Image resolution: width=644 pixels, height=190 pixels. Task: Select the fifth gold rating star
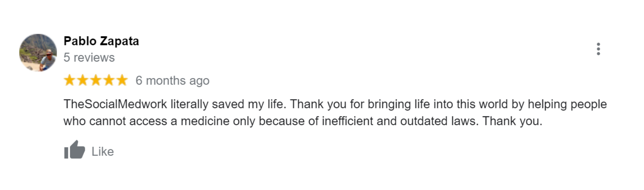pos(122,80)
